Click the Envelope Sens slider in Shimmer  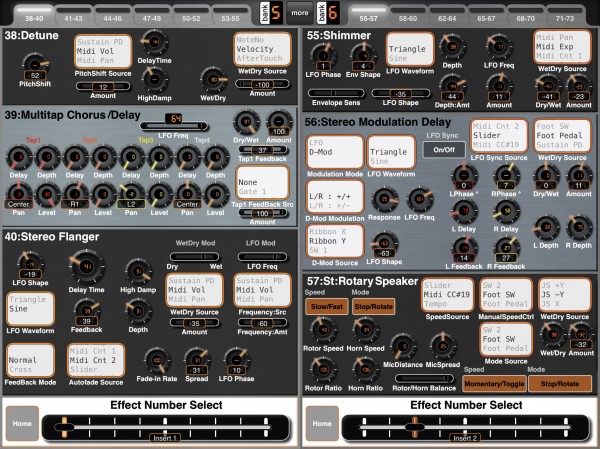click(336, 93)
